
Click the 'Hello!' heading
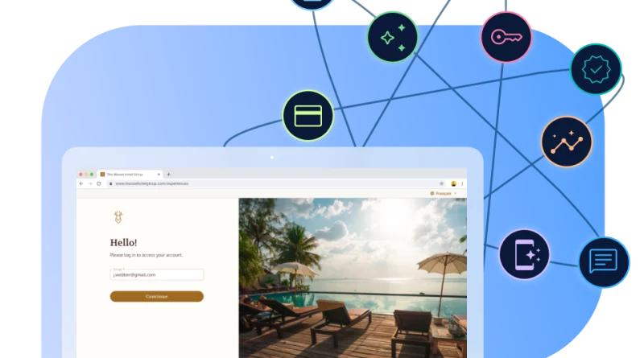click(124, 243)
